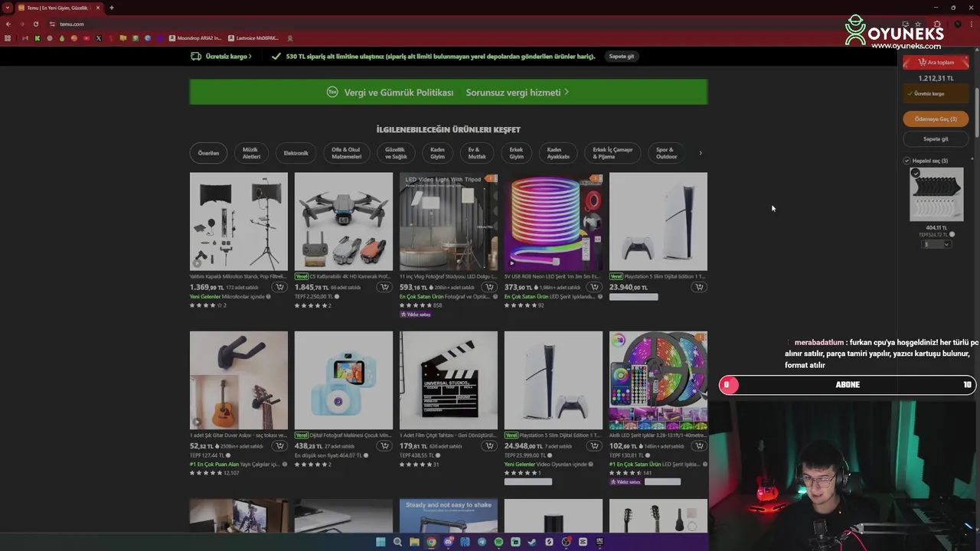The width and height of the screenshot is (980, 551).
Task: Click the Ödemeye Geç (3) button
Action: click(x=936, y=119)
